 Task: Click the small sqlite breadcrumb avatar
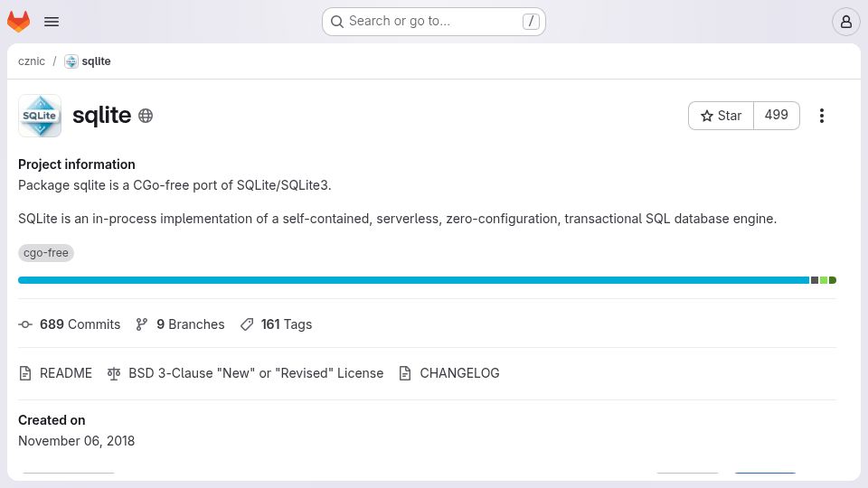[71, 61]
